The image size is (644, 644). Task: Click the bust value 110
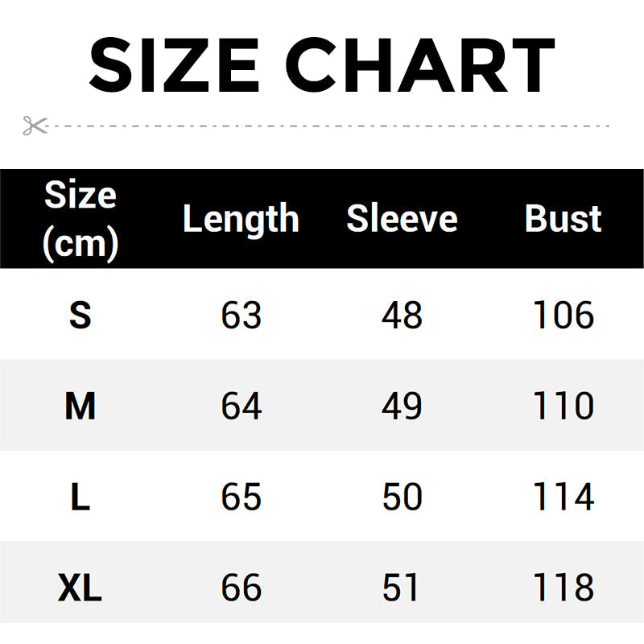[563, 406]
